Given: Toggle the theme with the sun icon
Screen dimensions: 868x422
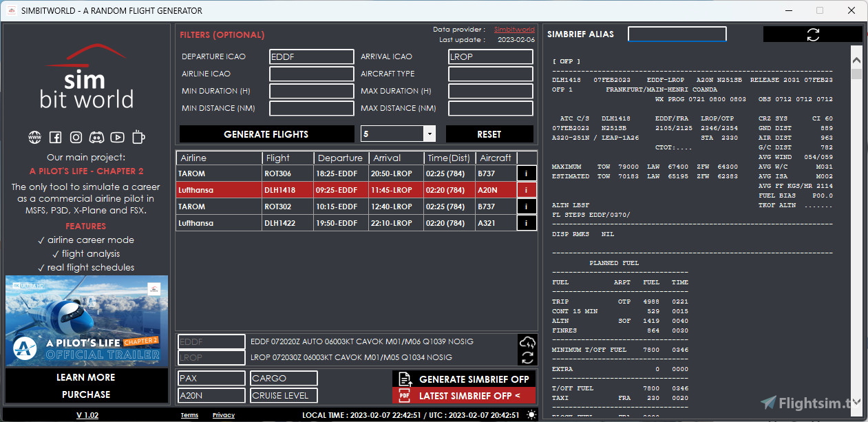Looking at the screenshot, I should point(531,414).
